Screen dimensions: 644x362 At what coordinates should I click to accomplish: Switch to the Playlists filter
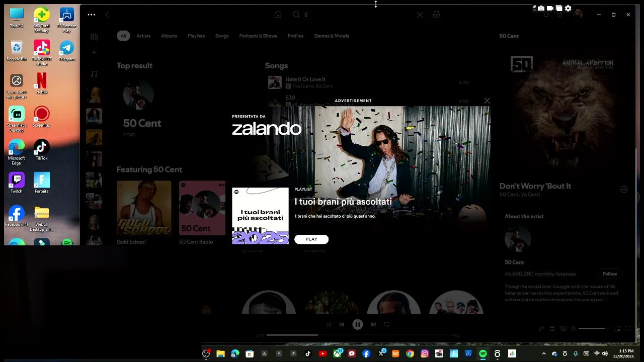196,36
